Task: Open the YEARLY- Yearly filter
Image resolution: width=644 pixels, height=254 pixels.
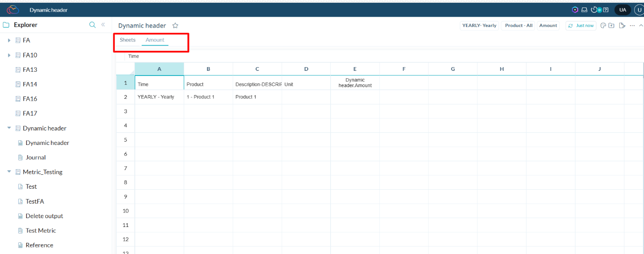Action: [x=479, y=26]
